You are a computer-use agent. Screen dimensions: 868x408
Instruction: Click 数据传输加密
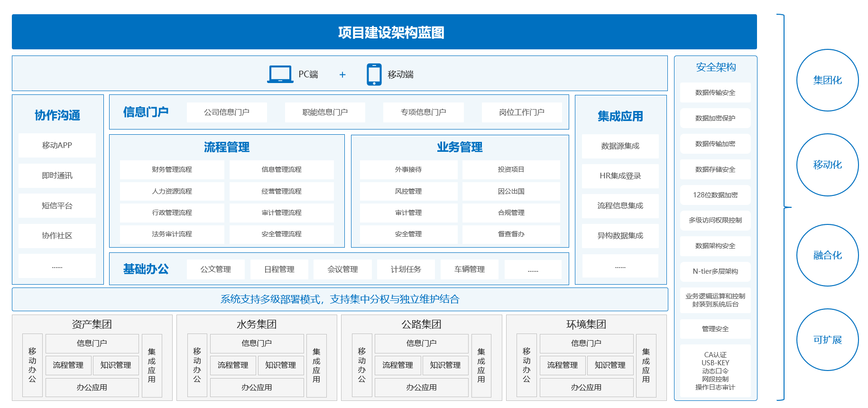pos(715,144)
